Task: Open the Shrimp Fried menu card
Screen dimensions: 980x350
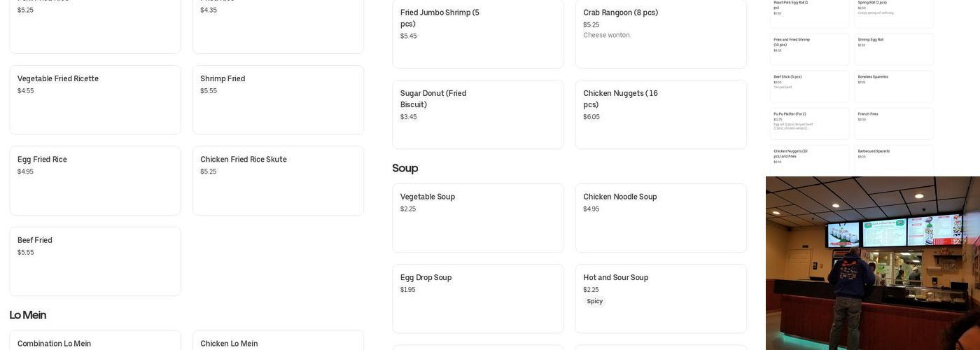Action: [x=278, y=99]
